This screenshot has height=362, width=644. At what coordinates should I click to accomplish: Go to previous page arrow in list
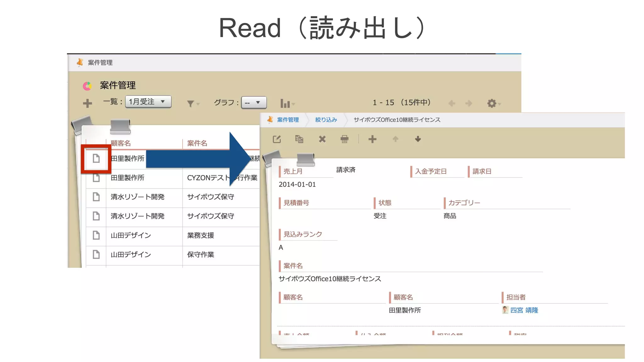pos(452,103)
